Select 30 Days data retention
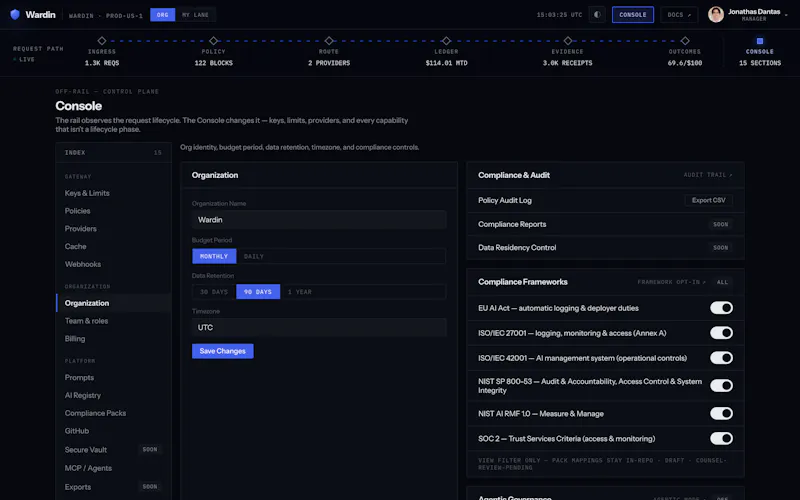The image size is (800, 500). coord(214,292)
